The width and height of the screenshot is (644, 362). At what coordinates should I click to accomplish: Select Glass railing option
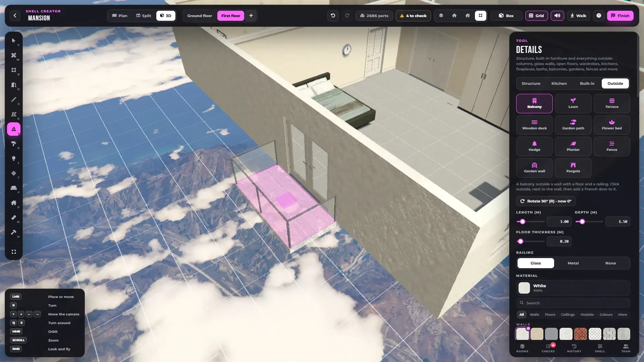536,263
